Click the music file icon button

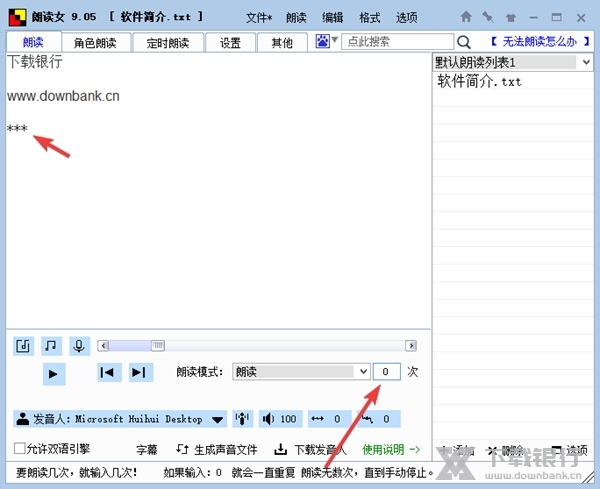tap(23, 346)
